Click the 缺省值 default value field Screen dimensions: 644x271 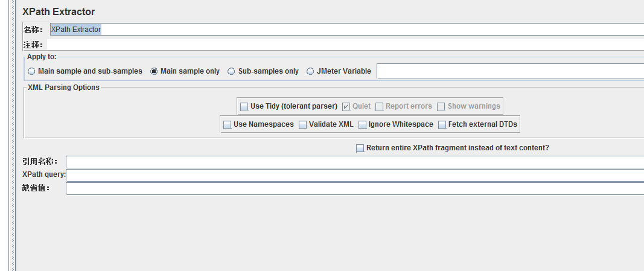coord(355,188)
